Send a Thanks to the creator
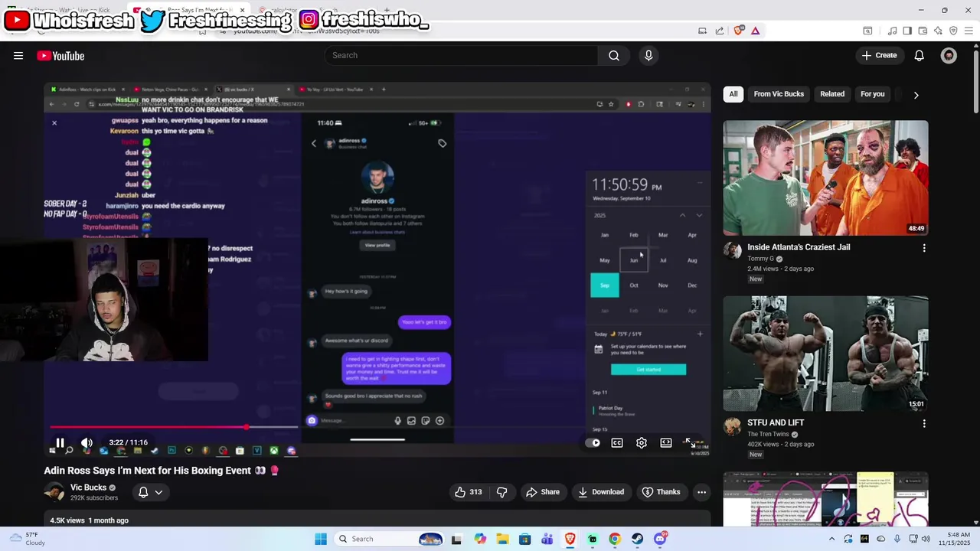Screen dimensions: 980x551 [661, 492]
